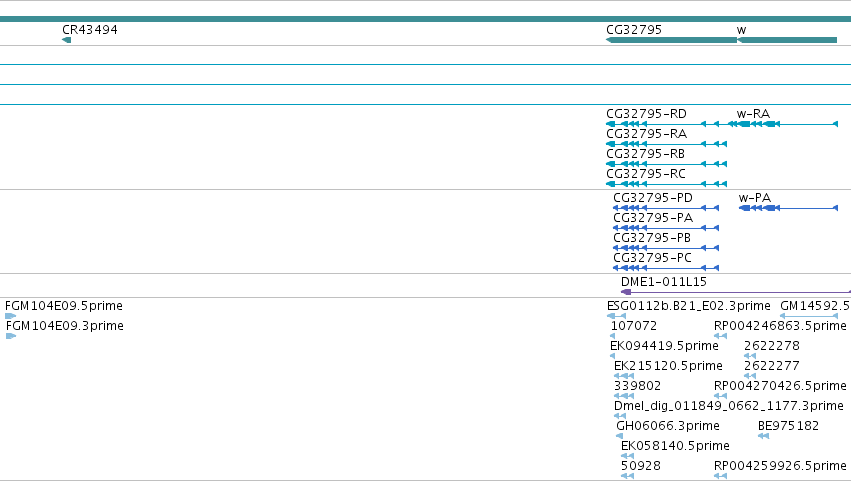
Task: Click the GM14592 EST label
Action: point(815,306)
